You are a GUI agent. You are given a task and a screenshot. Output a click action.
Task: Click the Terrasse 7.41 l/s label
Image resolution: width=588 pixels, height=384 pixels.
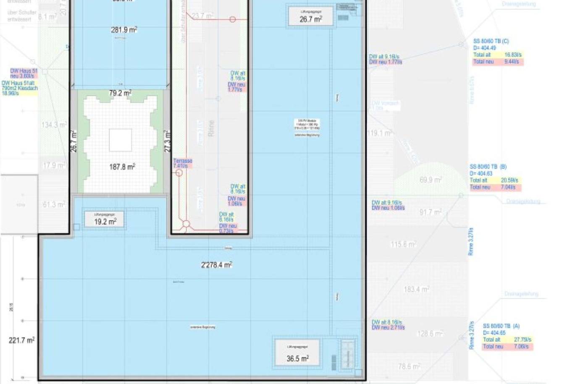(183, 163)
